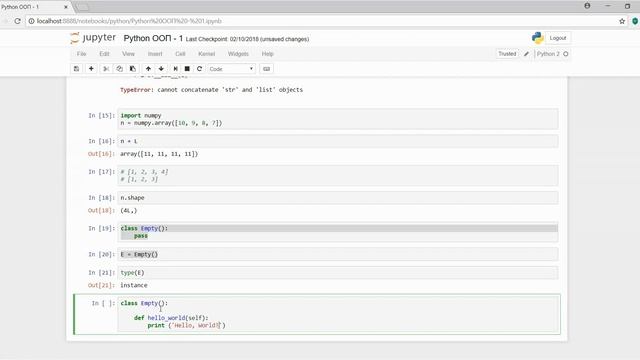
Task: Click the output array([11, 11, 11, 11])
Action: click(159, 154)
